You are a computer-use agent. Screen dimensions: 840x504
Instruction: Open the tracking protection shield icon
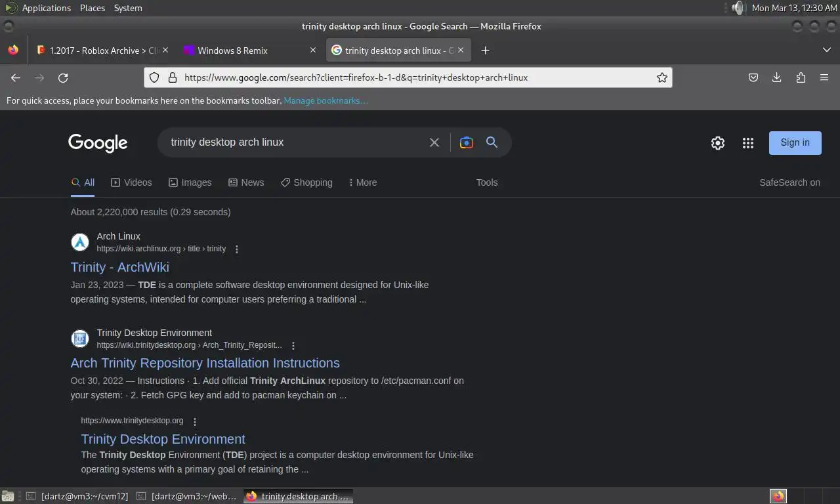154,77
